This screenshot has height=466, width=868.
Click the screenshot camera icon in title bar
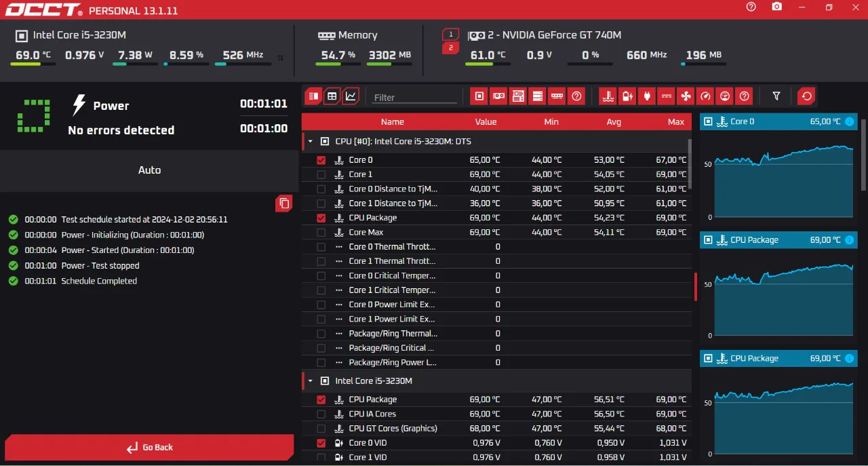pos(777,7)
